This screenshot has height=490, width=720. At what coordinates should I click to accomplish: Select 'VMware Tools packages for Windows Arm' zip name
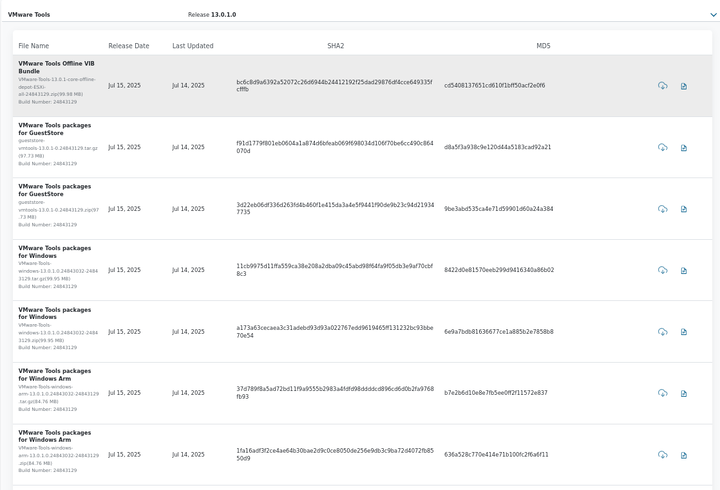[55, 436]
